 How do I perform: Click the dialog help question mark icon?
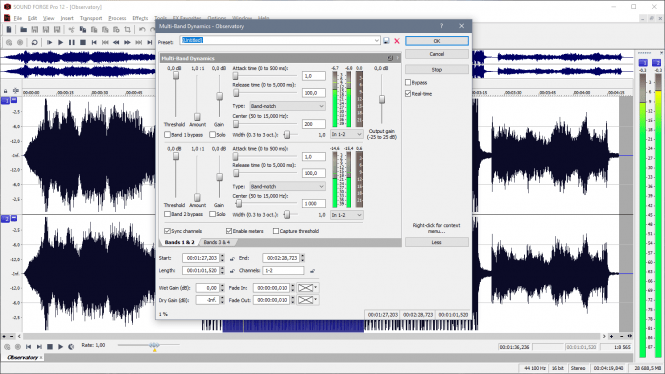pos(441,26)
